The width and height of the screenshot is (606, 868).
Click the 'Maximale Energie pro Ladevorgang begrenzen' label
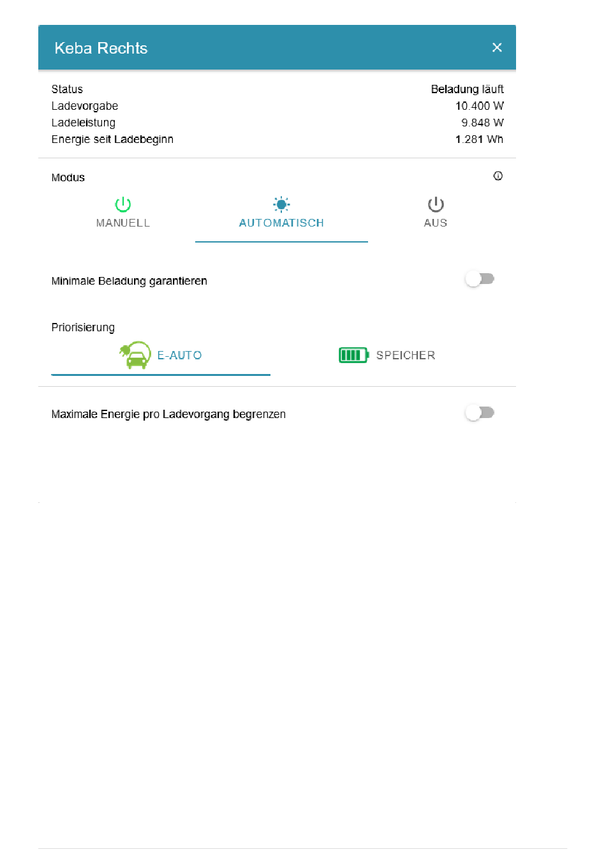click(x=168, y=414)
